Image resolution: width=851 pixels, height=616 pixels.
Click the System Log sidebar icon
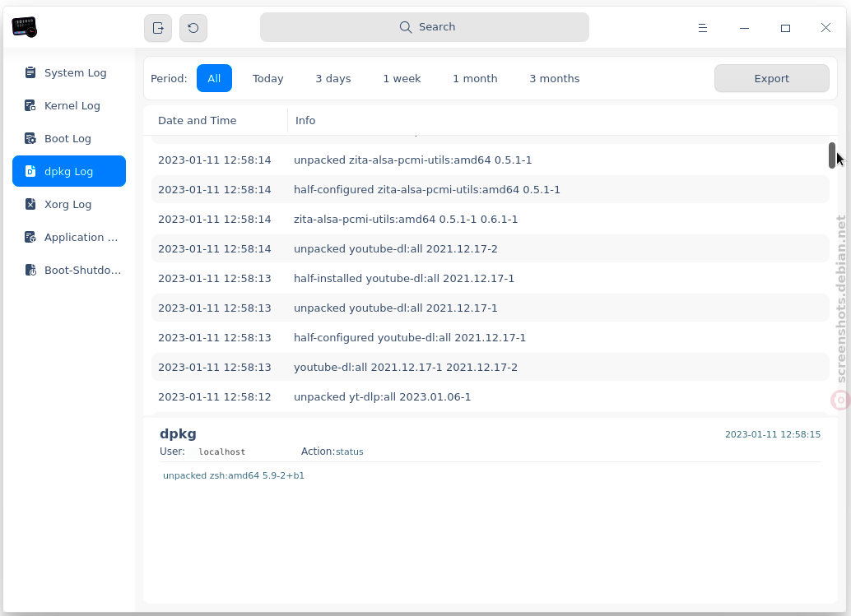coord(30,72)
